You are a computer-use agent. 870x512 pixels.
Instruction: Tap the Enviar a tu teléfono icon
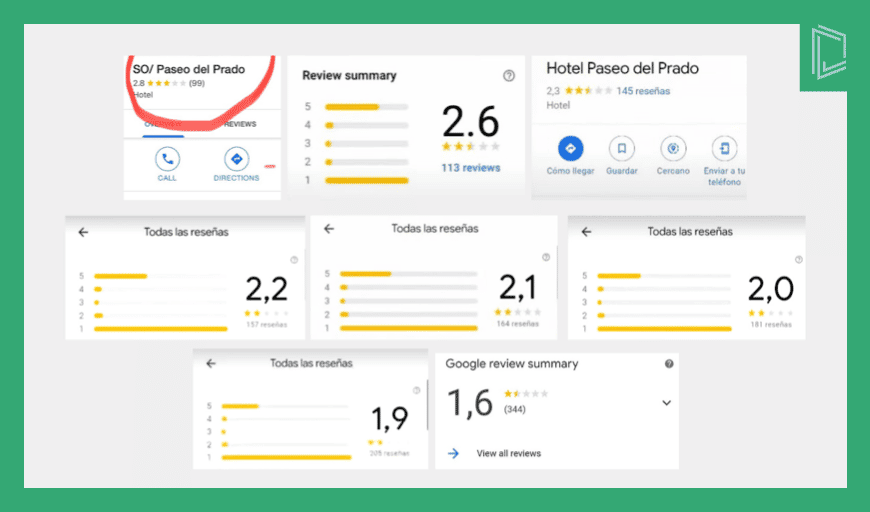click(x=724, y=149)
